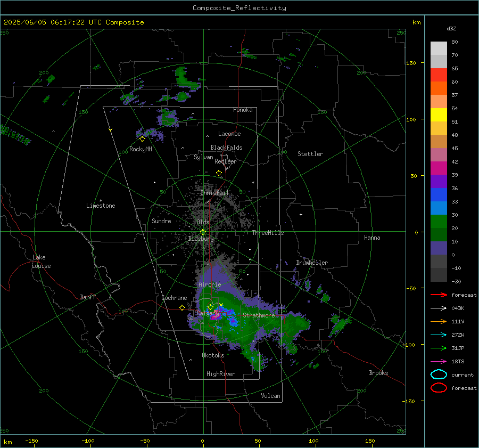479x448 pixels.
Task: Click the Strathmore city label
Action: tap(259, 315)
